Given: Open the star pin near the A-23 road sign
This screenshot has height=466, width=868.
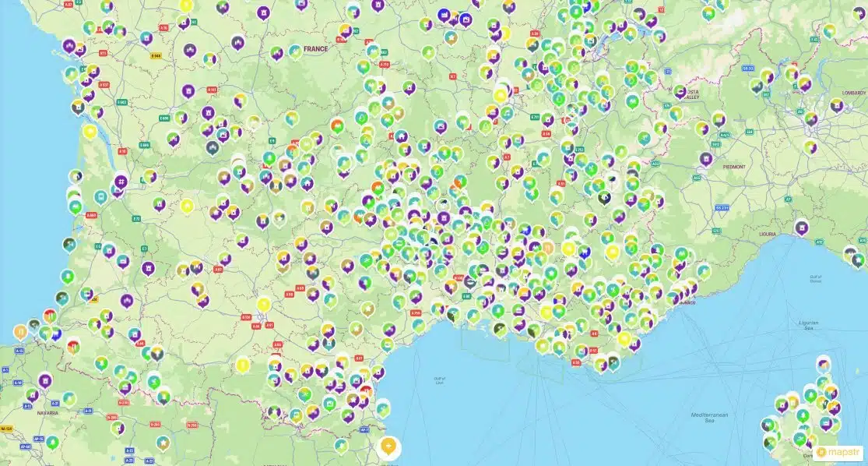Looking at the screenshot, I should [x=163, y=443].
